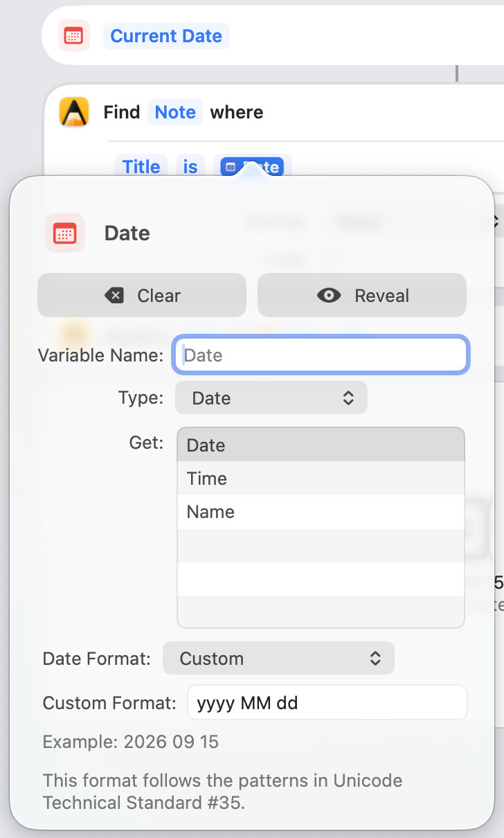Click the backspace icon on the Clear button
504x838 pixels.
coord(114,296)
